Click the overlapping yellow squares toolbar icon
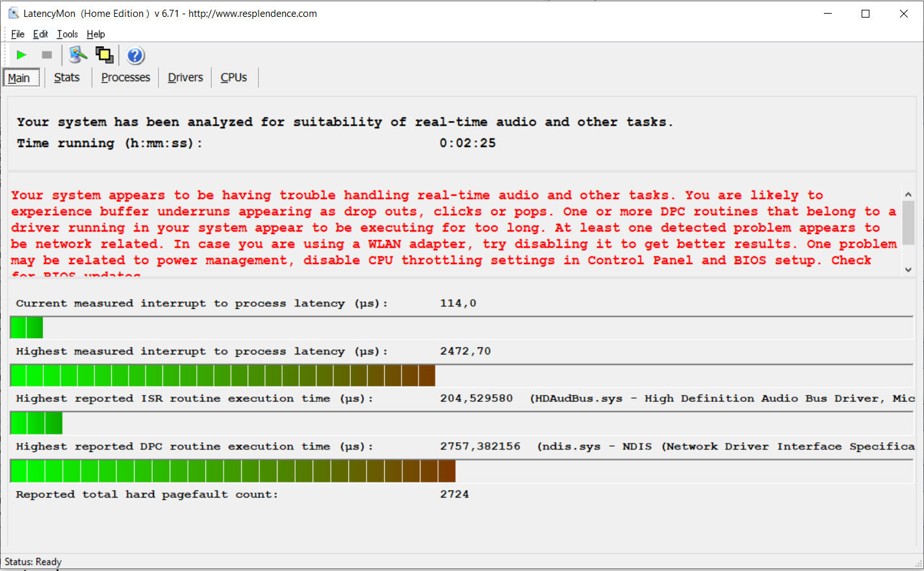Image resolution: width=924 pixels, height=571 pixels. tap(104, 55)
